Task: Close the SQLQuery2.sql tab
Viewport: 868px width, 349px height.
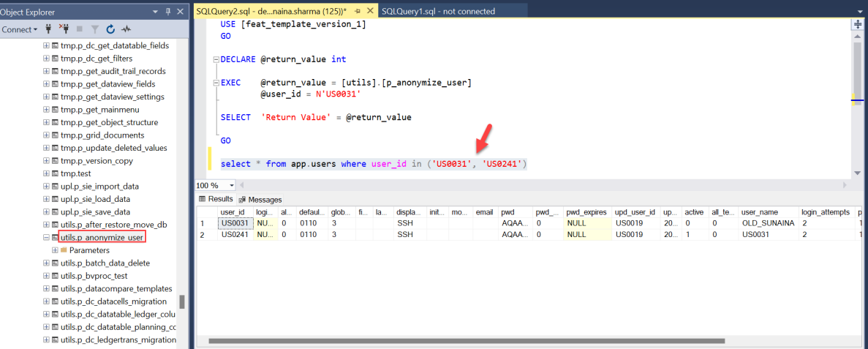Action: pyautogui.click(x=369, y=11)
